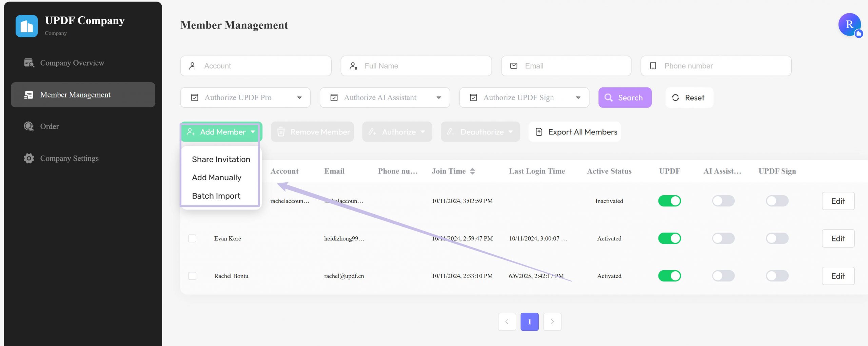Open Order section label in sidebar
868x346 pixels.
pyautogui.click(x=50, y=126)
